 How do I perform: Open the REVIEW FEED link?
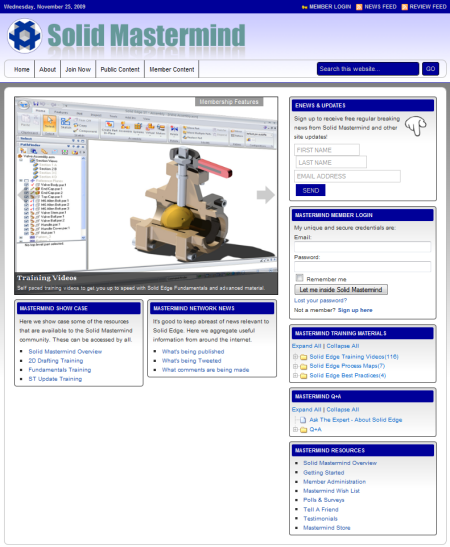point(428,7)
